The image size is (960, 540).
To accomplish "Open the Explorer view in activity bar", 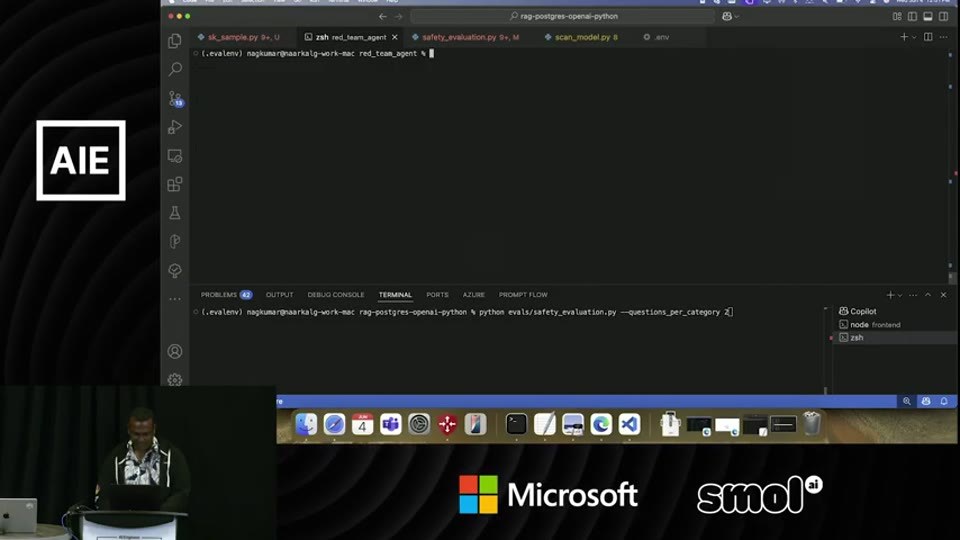I will tap(175, 40).
